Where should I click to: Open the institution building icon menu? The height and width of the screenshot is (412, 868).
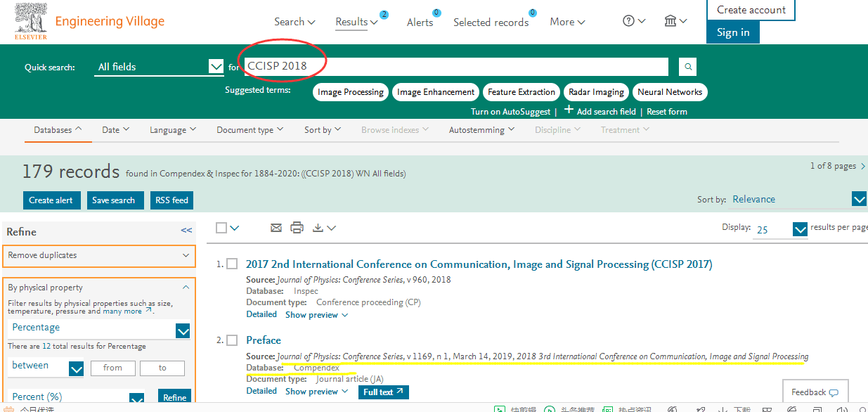(x=675, y=21)
